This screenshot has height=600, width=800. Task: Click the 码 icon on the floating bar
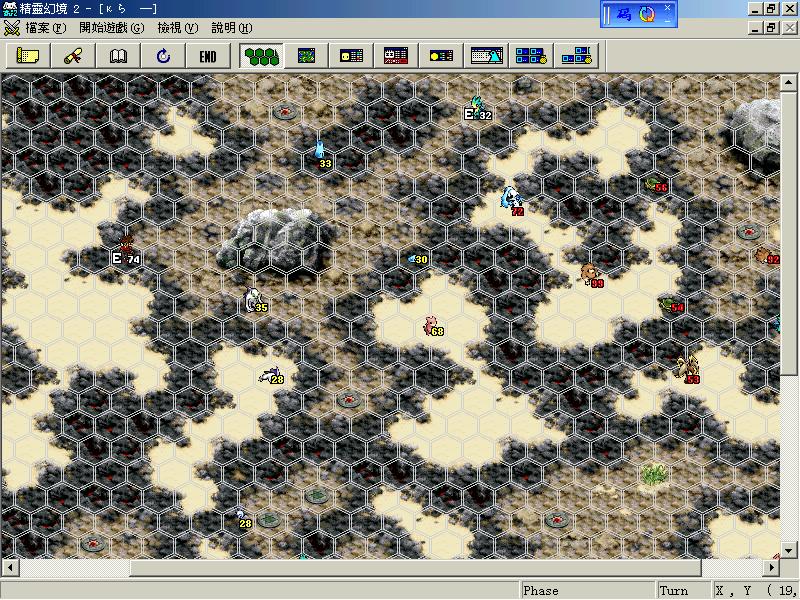(624, 14)
